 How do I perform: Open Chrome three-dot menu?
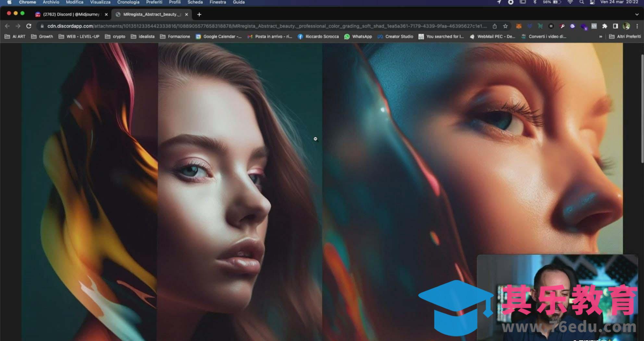(x=637, y=26)
